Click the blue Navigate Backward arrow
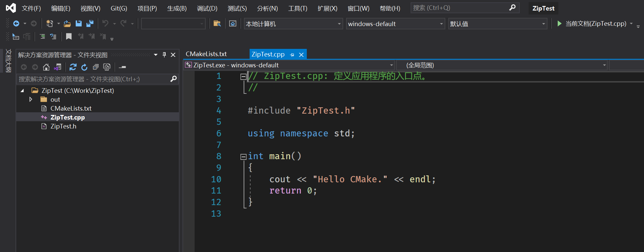Image resolution: width=644 pixels, height=252 pixels. tap(16, 23)
